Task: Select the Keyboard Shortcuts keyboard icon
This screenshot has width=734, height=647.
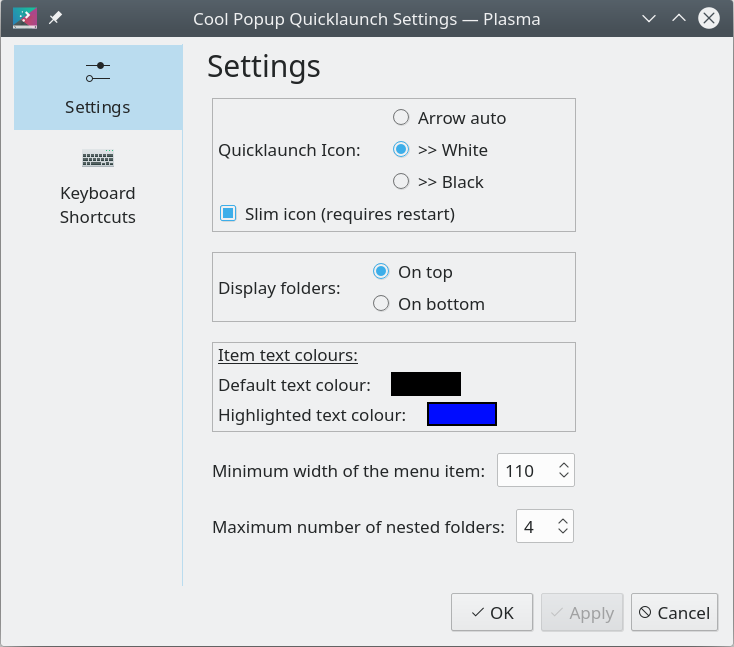Action: [x=98, y=158]
